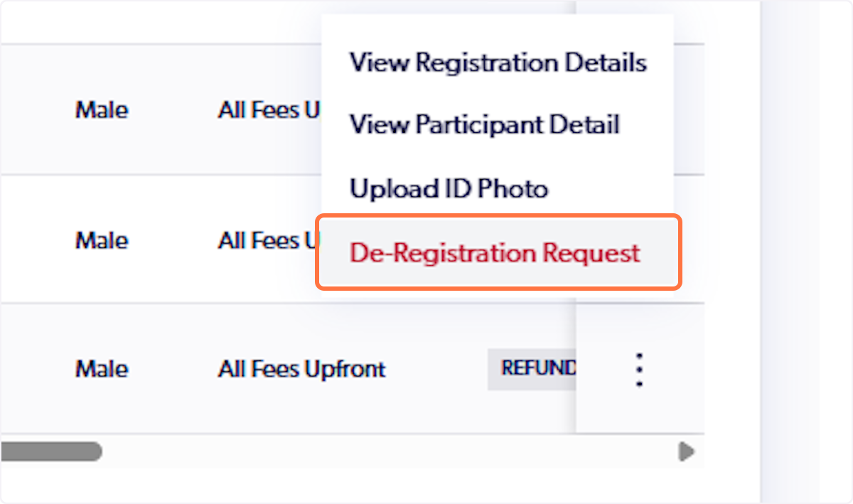The image size is (853, 504).
Task: Click the All Fees Upfront cell bottom row
Action: click(x=301, y=369)
